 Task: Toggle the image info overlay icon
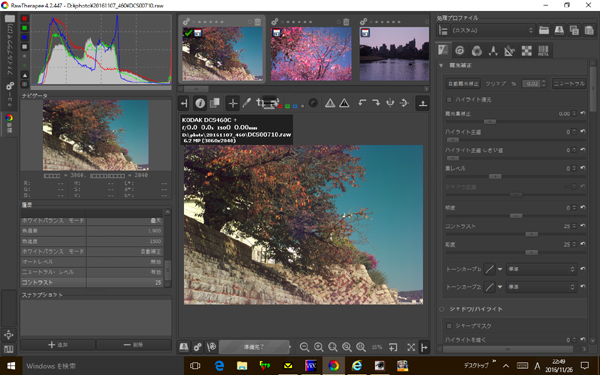click(200, 103)
